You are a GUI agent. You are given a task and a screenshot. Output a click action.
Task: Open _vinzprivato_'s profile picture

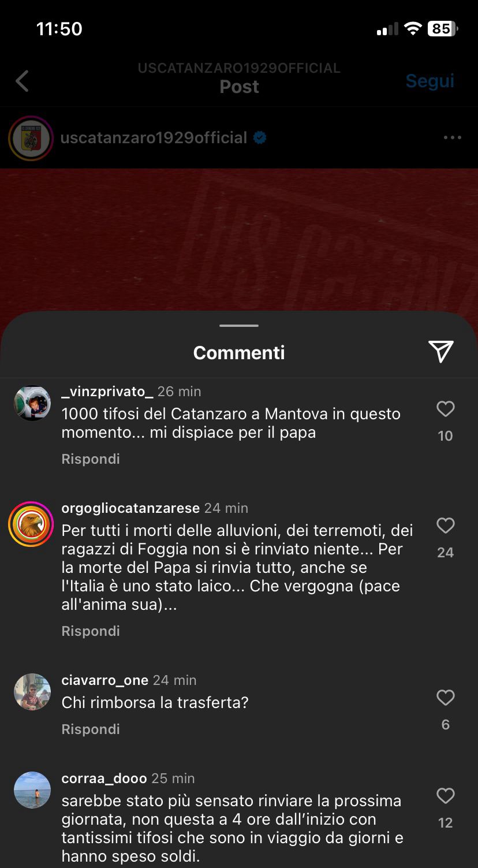click(32, 403)
